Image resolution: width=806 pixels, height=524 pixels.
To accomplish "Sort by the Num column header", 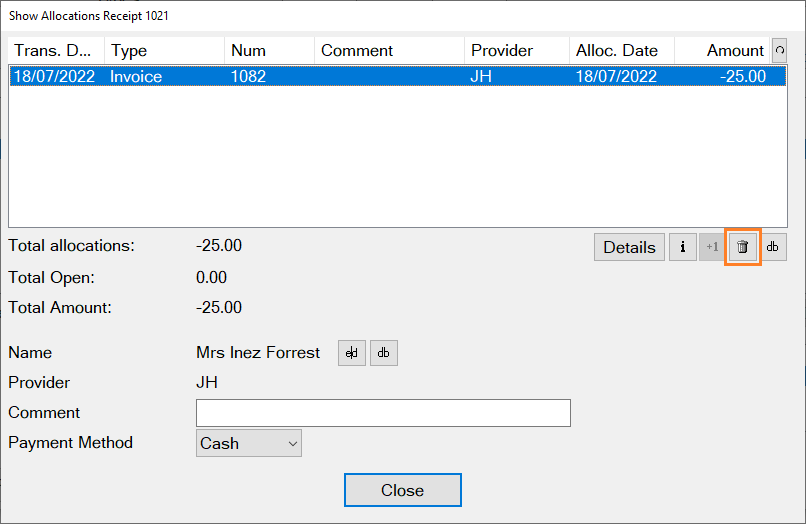I will (269, 50).
